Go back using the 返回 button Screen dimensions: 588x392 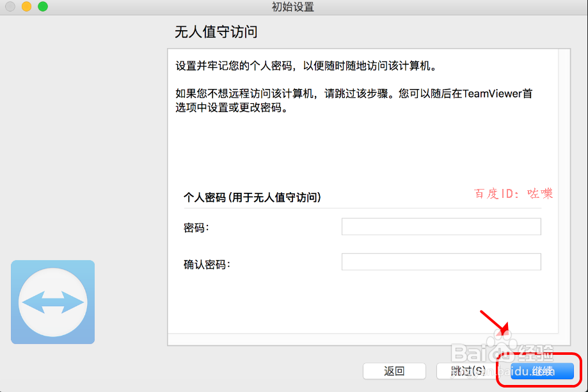tap(394, 371)
